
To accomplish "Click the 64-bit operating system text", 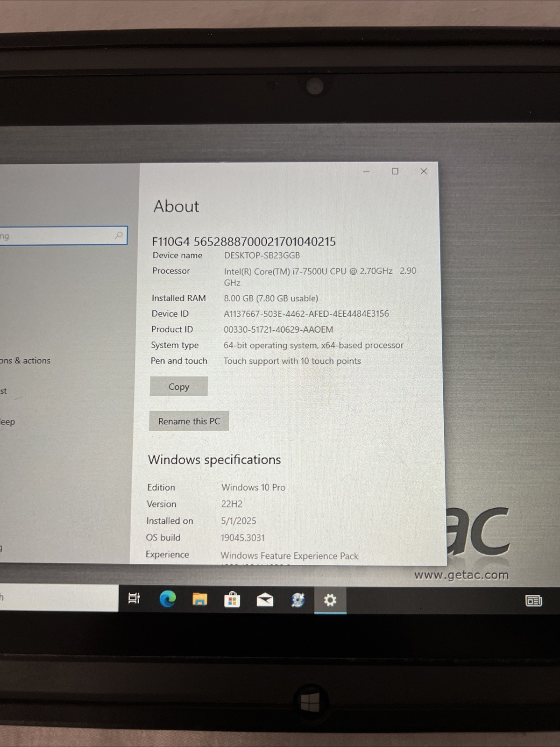I will [x=313, y=345].
